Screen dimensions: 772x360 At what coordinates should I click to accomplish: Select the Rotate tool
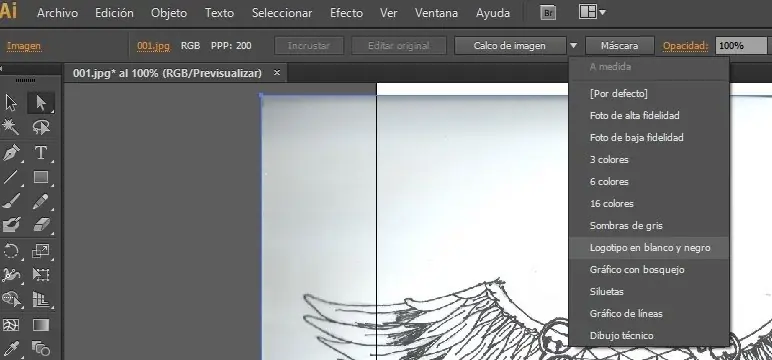[x=11, y=251]
